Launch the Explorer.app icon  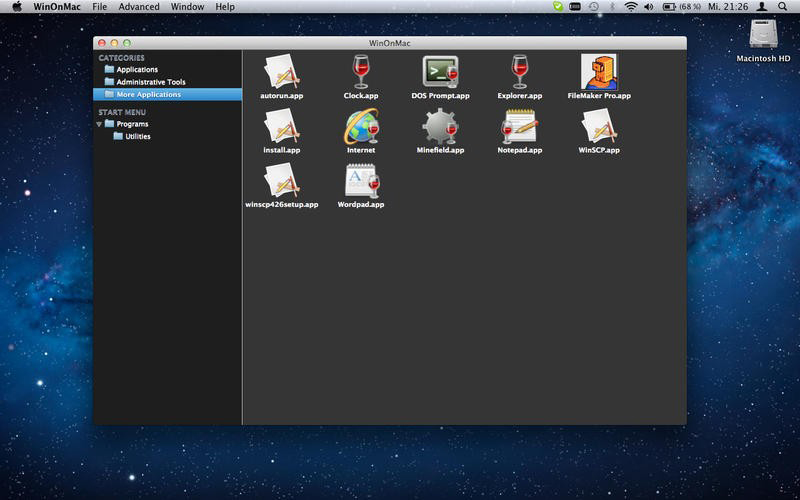point(519,71)
